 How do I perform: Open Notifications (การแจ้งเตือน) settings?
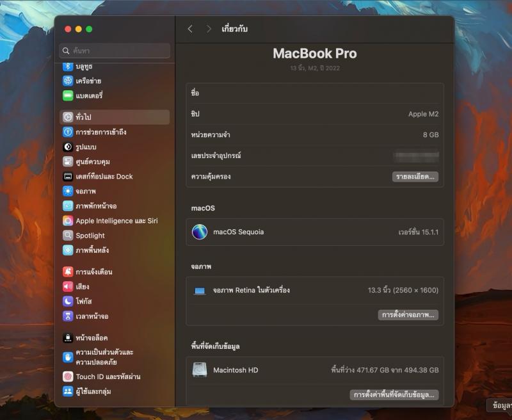coord(115,271)
